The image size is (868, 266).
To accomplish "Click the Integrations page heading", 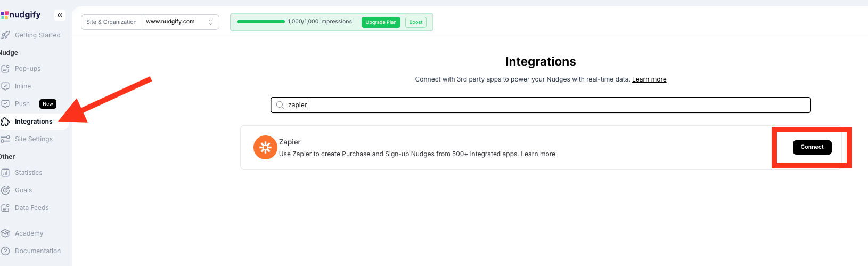I will point(541,61).
